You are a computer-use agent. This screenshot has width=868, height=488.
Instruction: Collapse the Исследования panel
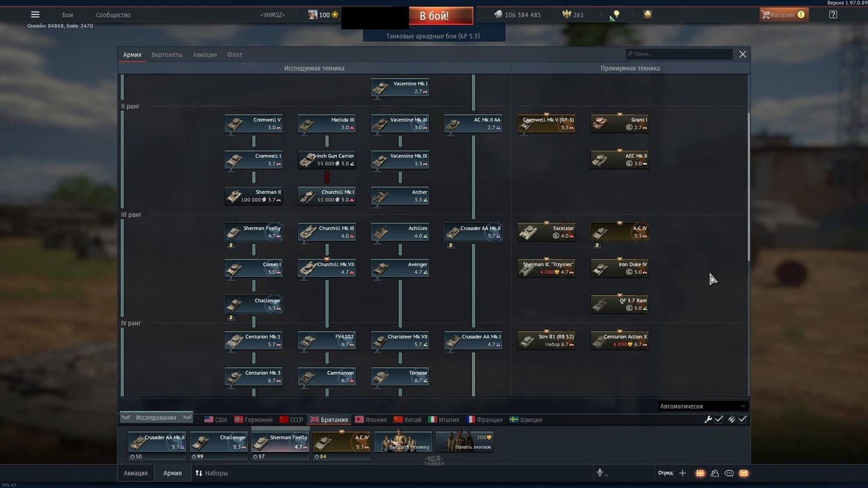[x=156, y=418]
